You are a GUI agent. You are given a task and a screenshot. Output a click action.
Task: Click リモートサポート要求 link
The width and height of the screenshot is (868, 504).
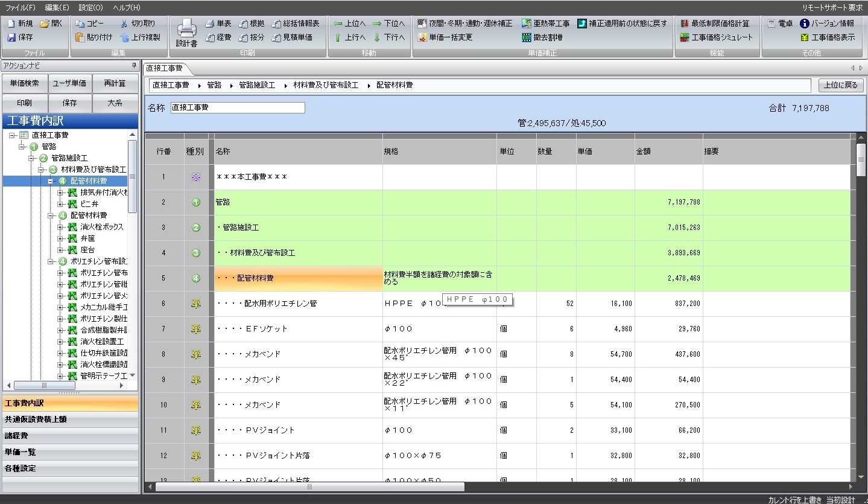832,7
